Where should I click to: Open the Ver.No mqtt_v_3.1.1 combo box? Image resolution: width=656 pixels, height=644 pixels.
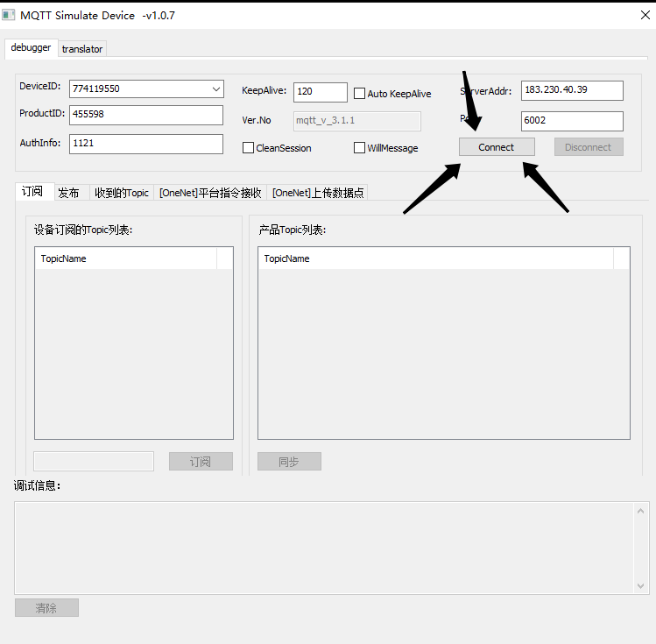tap(356, 121)
